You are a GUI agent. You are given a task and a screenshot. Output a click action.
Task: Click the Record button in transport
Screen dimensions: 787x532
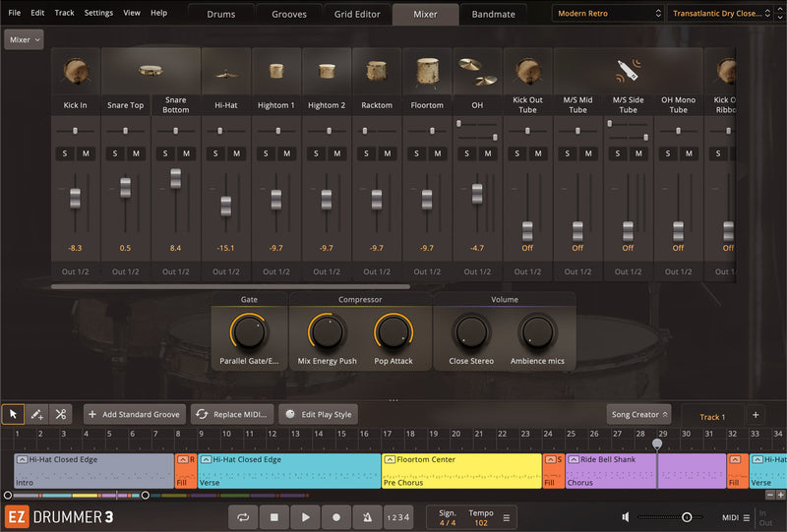(336, 517)
